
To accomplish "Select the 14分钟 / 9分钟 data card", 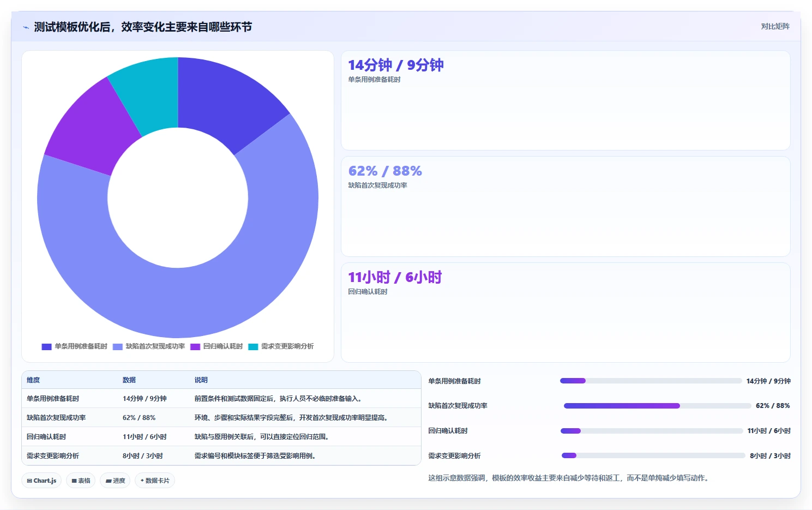I will coord(566,100).
